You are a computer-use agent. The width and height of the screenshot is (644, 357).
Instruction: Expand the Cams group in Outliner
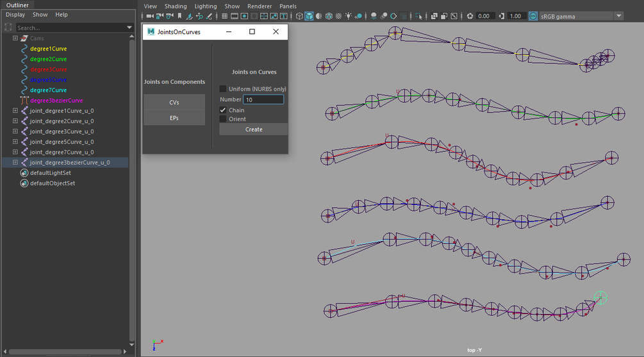click(x=15, y=38)
